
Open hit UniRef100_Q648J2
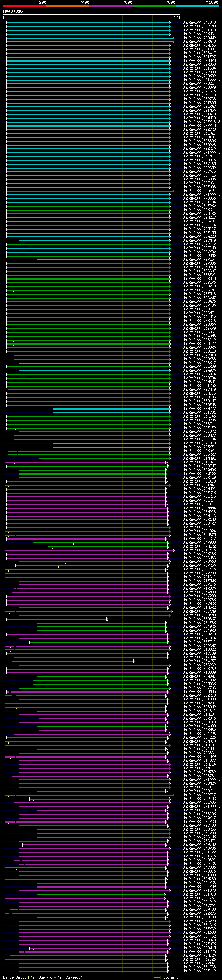[x=199, y=711]
